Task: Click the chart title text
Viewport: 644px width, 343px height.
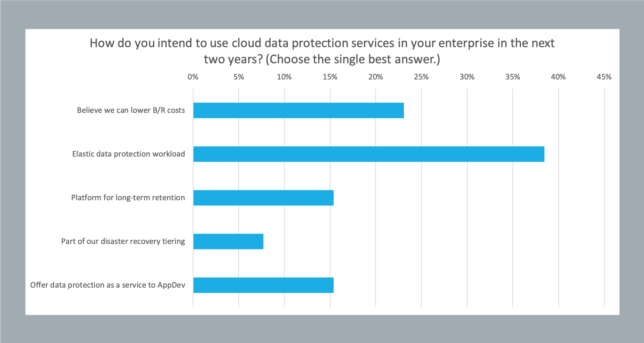Action: coord(322,51)
